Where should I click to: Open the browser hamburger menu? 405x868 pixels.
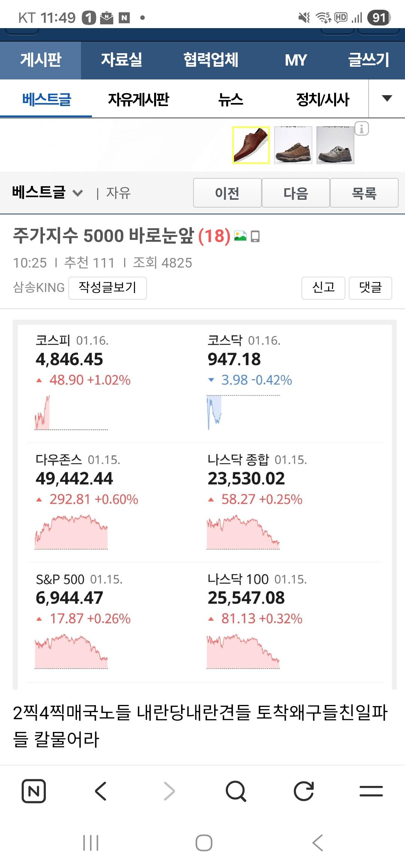[371, 791]
